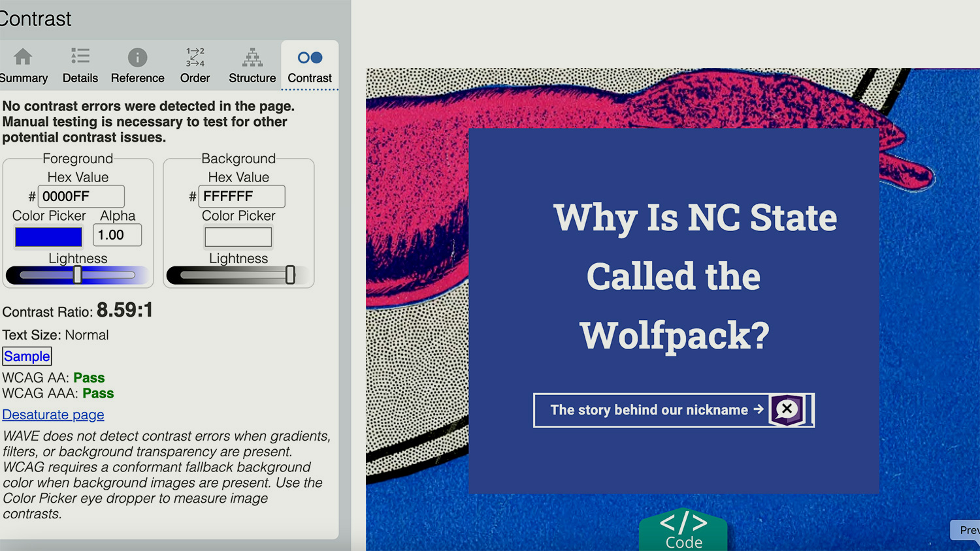This screenshot has height=551, width=980.
Task: Select the Contrast tab
Action: pos(310,65)
